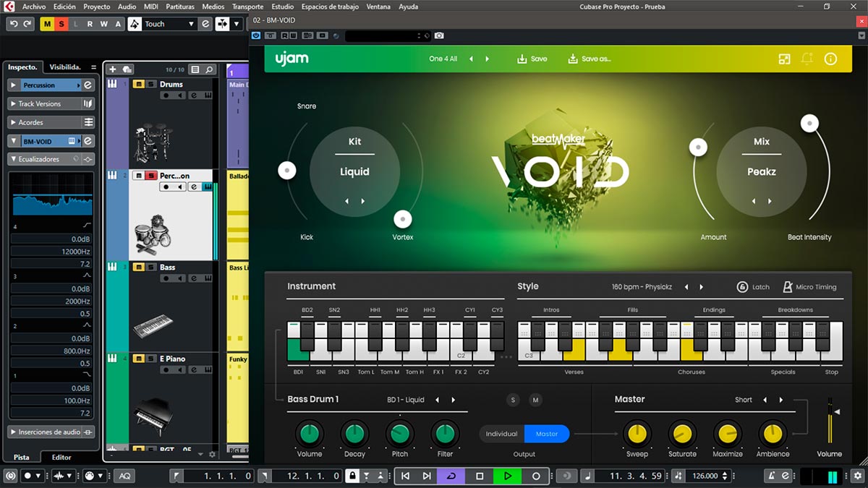Mute the Drums track
The height and width of the screenshot is (488, 868).
(x=139, y=85)
